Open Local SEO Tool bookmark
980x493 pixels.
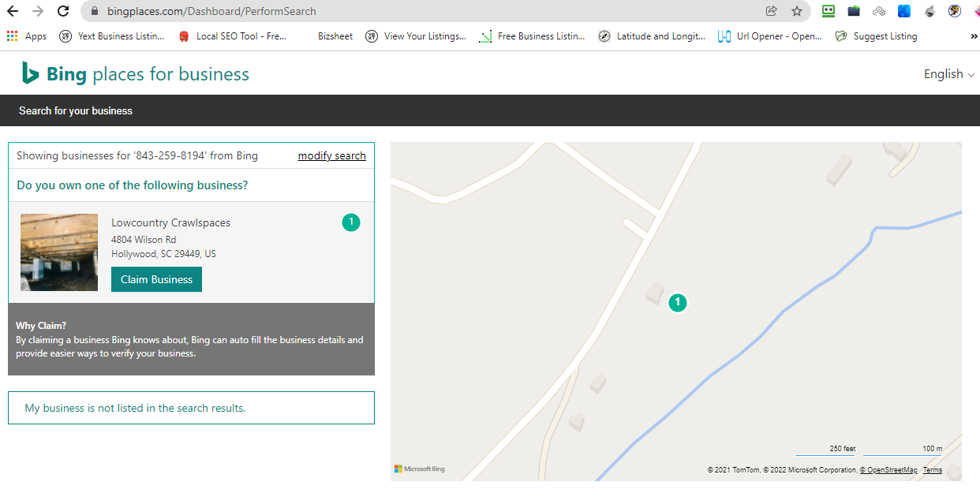[233, 36]
